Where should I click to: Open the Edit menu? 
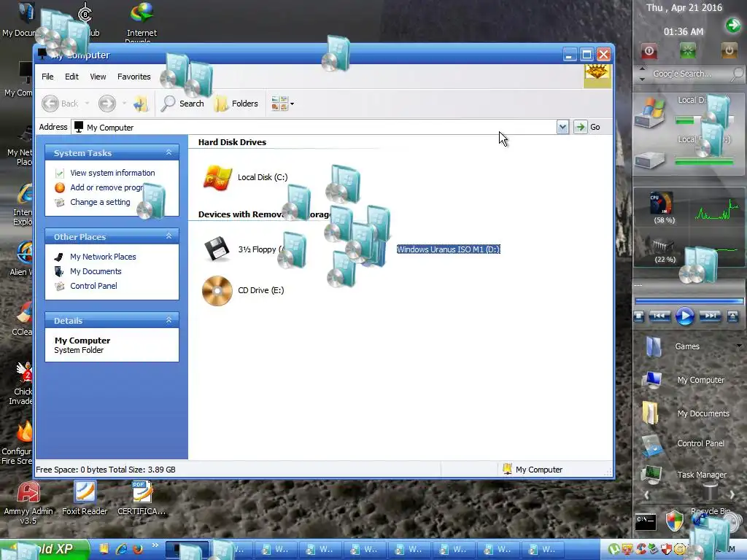[72, 77]
